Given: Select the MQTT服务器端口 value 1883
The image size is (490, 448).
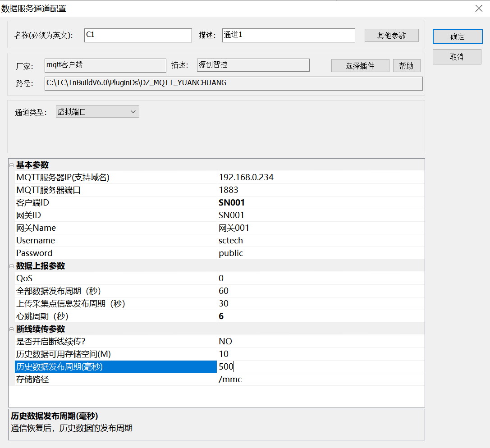Looking at the screenshot, I should point(321,190).
